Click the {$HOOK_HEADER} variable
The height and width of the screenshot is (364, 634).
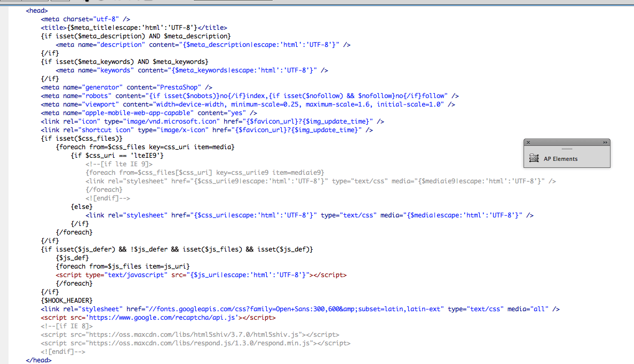click(x=67, y=301)
